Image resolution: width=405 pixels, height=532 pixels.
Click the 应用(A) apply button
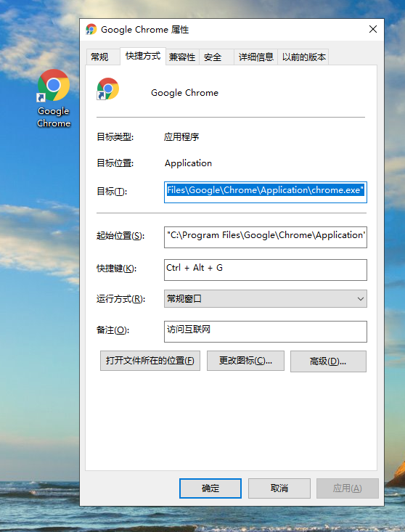[x=348, y=488]
